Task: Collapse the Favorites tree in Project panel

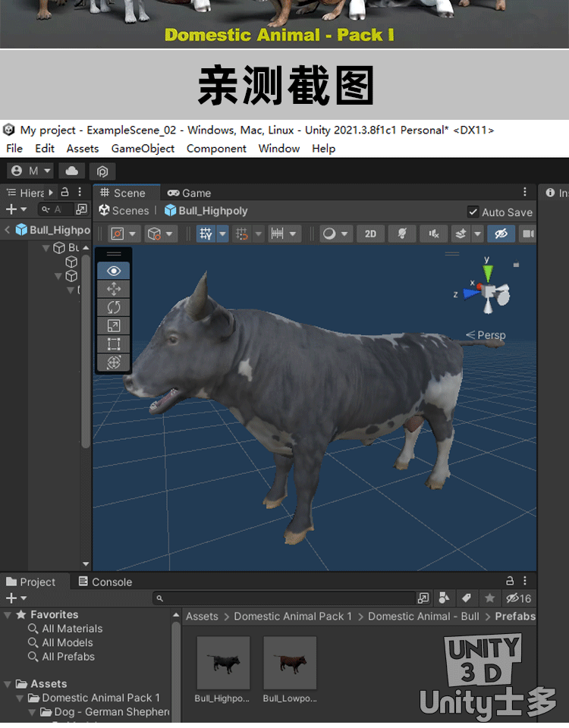Action: tap(8, 615)
